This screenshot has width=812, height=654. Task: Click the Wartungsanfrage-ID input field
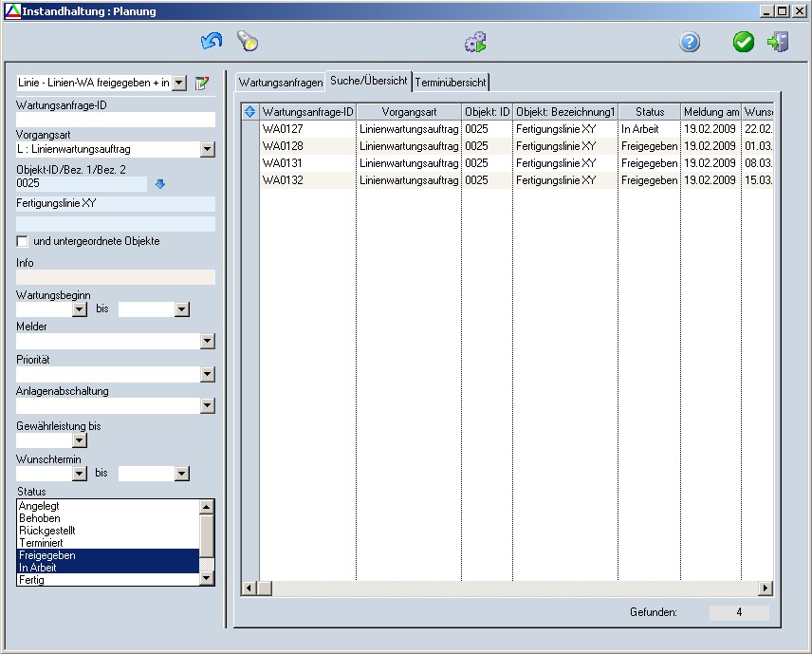(116, 120)
